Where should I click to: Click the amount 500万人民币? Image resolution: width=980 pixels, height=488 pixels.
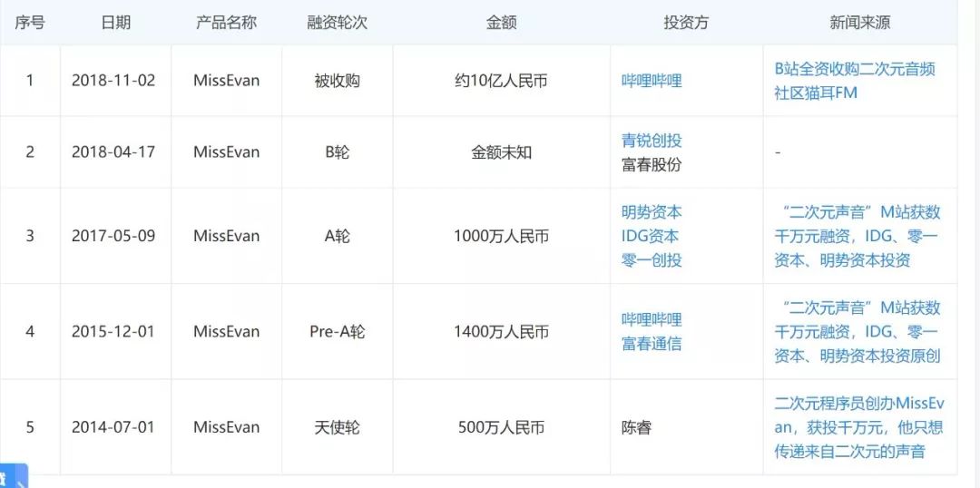tap(501, 427)
